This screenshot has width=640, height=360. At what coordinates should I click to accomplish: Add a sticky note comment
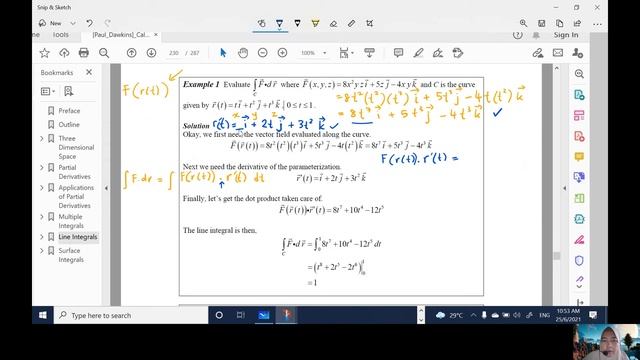coord(398,53)
